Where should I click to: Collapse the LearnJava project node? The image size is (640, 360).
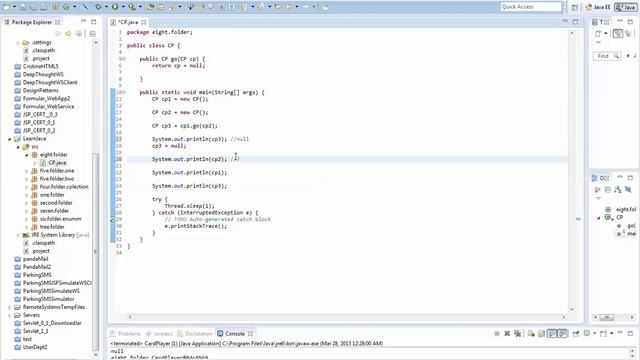(x=9, y=139)
